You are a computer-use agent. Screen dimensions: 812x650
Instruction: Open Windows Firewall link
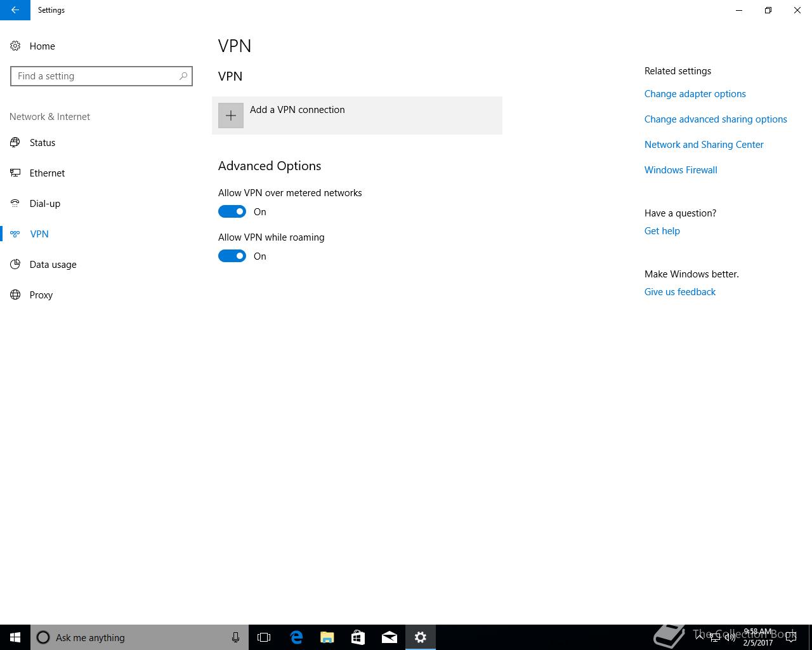(681, 170)
